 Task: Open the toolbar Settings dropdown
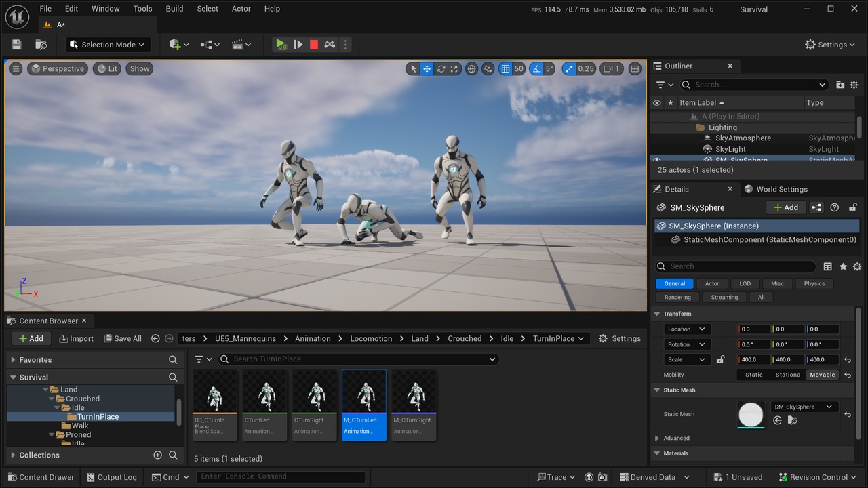[x=830, y=45]
